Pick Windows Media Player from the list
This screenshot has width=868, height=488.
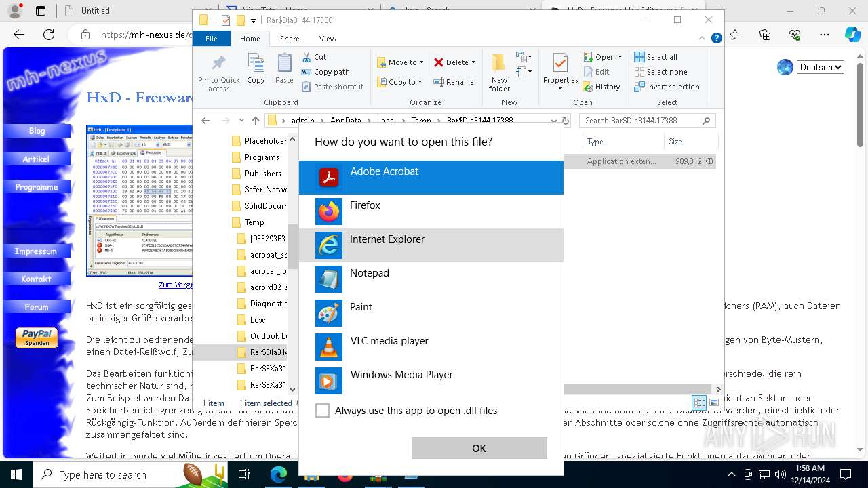click(x=431, y=381)
